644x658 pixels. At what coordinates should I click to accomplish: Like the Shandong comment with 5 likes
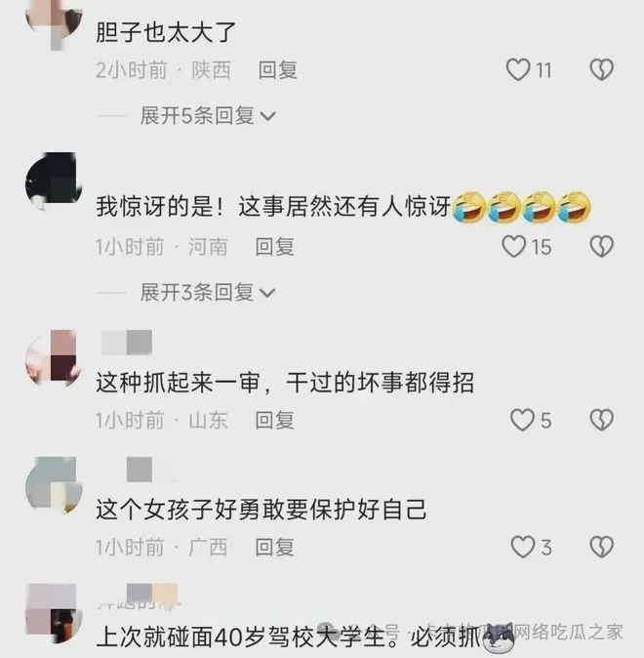522,420
